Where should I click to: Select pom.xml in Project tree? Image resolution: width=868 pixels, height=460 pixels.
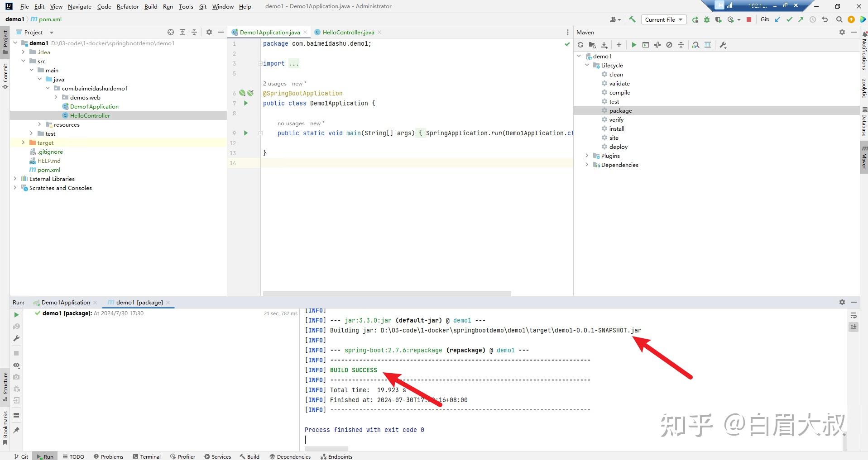point(48,170)
